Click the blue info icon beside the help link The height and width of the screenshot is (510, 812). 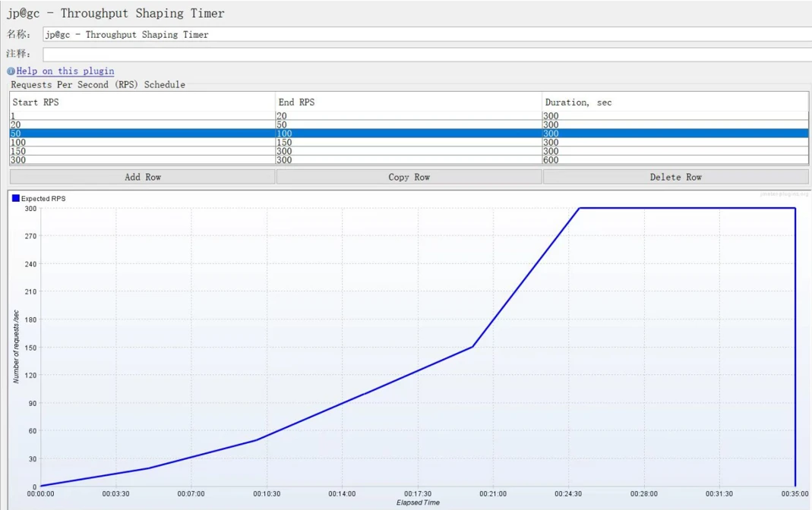coord(11,71)
